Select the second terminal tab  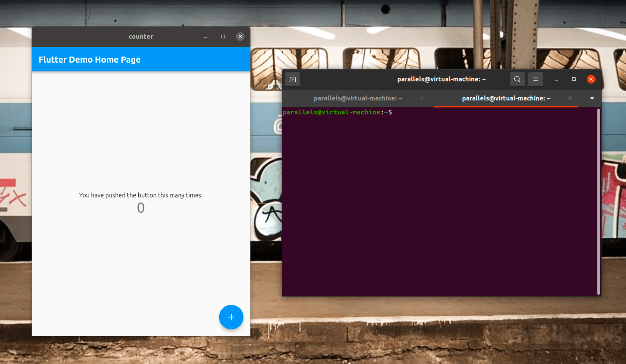[x=506, y=98]
